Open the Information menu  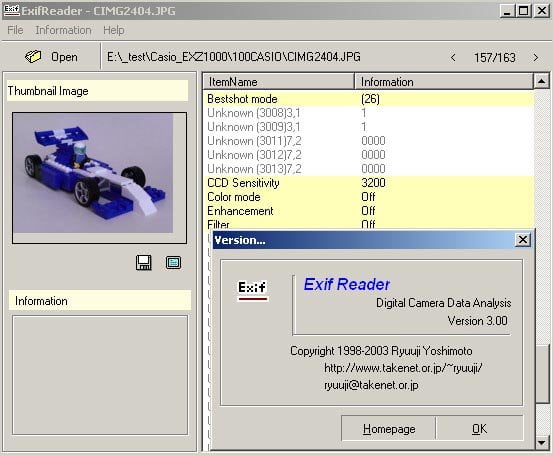tap(63, 30)
